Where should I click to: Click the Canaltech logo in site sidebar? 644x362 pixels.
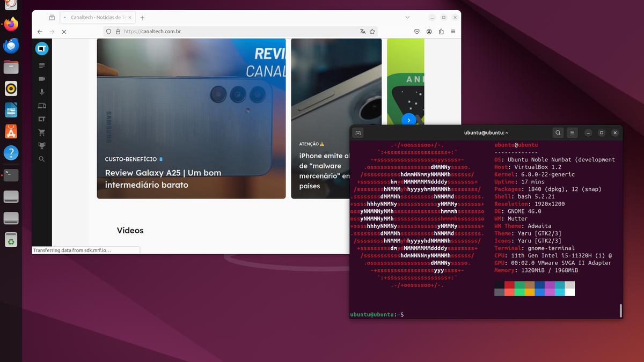pyautogui.click(x=42, y=49)
